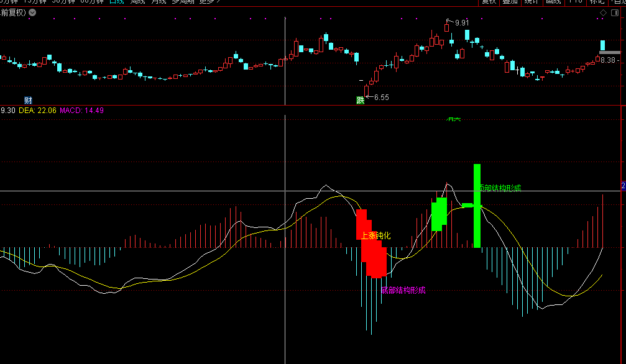This screenshot has width=626, height=364.
Task: Click the green 跌 marker icon
Action: [x=360, y=100]
